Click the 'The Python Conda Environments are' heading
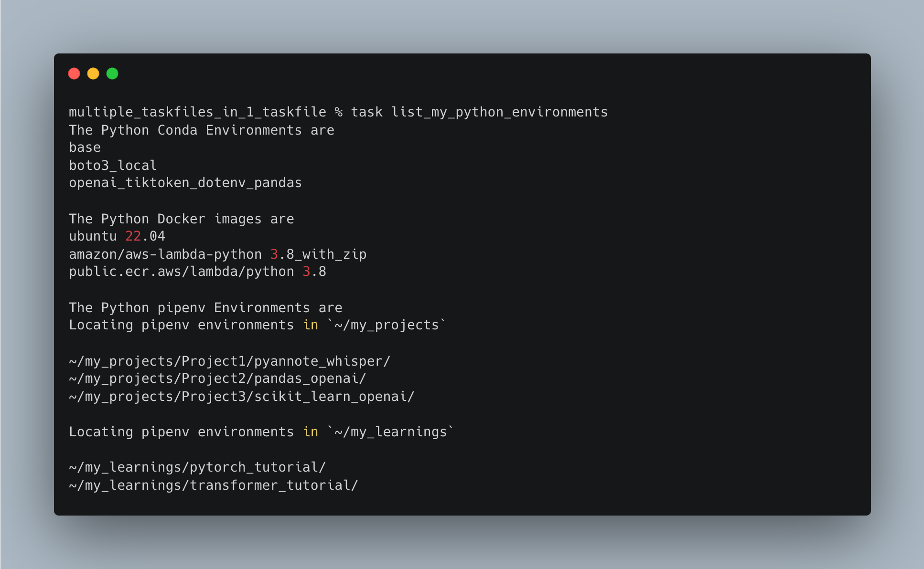The image size is (924, 569). 201,130
